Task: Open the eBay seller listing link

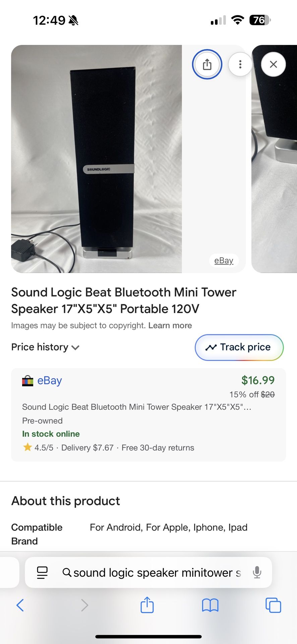Action: (x=50, y=381)
